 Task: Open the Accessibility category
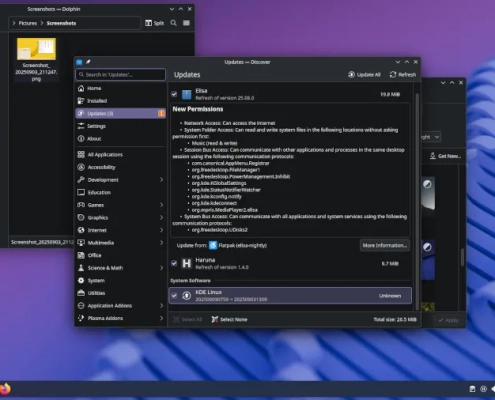pyautogui.click(x=120, y=167)
